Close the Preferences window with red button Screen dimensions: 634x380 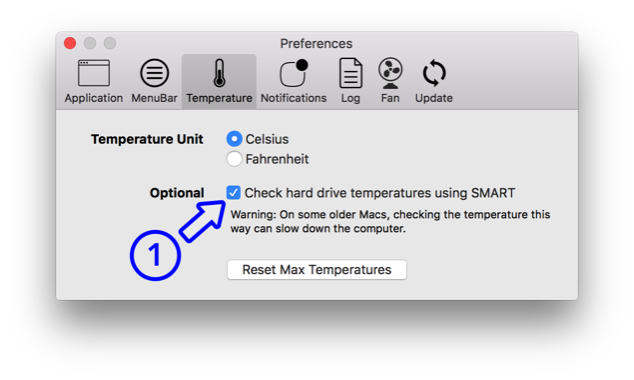coord(70,43)
